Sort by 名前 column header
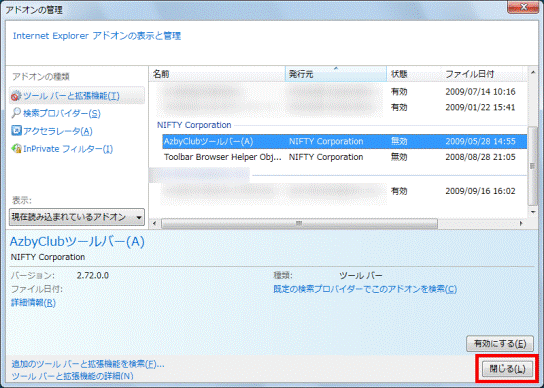 [217, 74]
